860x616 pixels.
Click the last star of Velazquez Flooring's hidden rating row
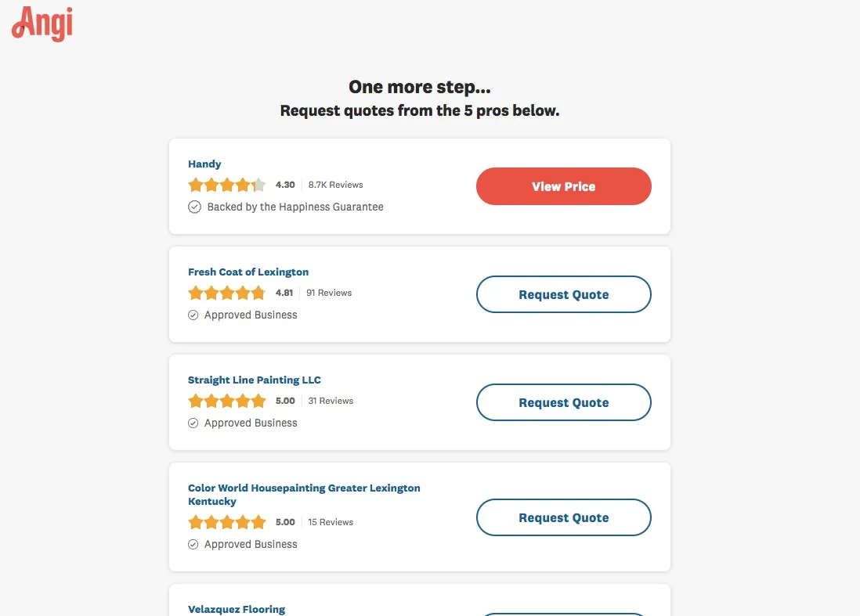[x=258, y=615]
